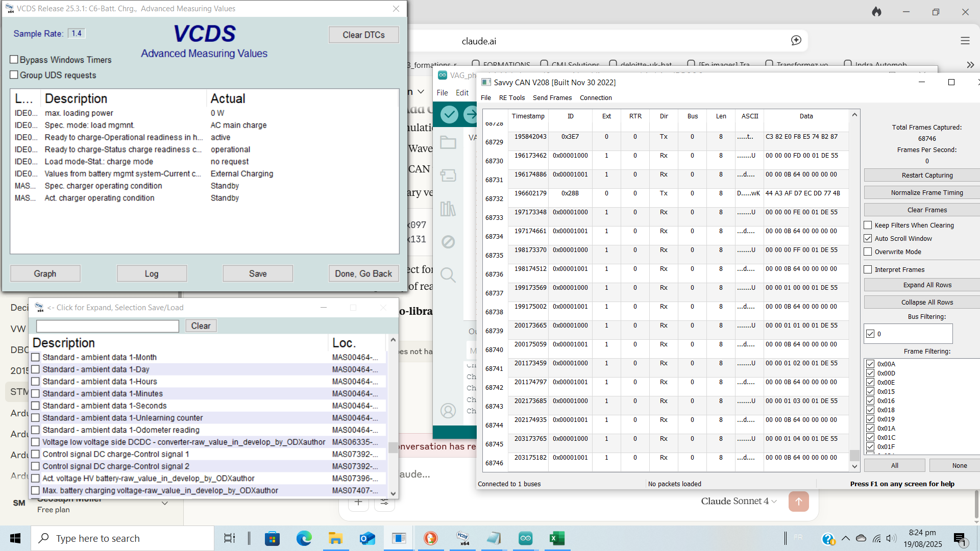Open the Arduino Sketchbook folder icon
The width and height of the screenshot is (980, 551).
[x=448, y=142]
